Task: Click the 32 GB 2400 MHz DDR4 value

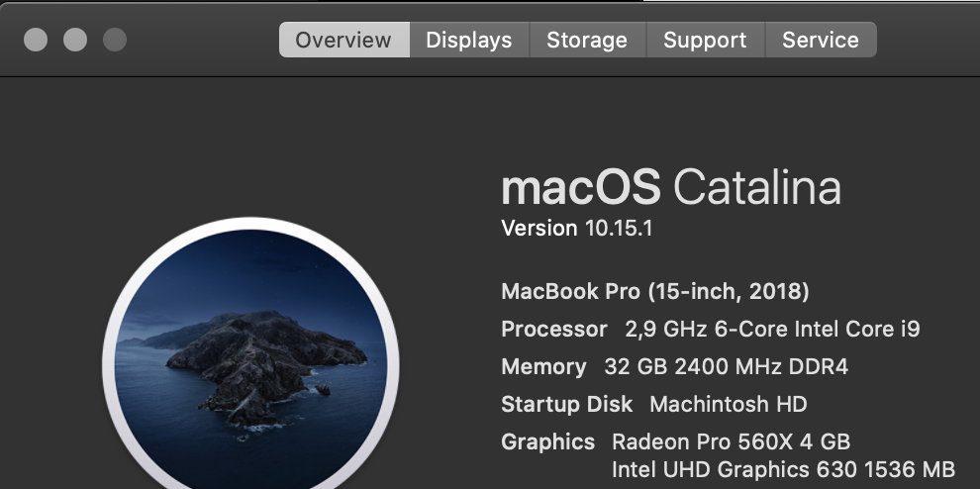Action: tap(727, 366)
